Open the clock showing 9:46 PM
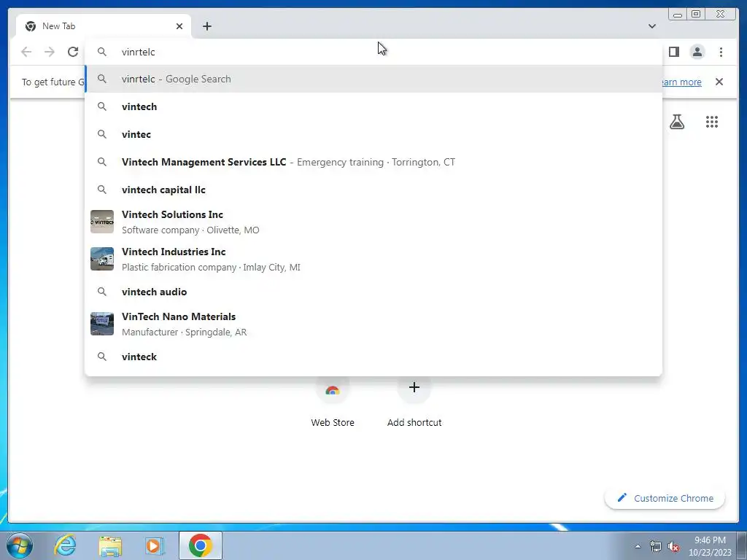Image resolution: width=747 pixels, height=560 pixels. [x=710, y=546]
